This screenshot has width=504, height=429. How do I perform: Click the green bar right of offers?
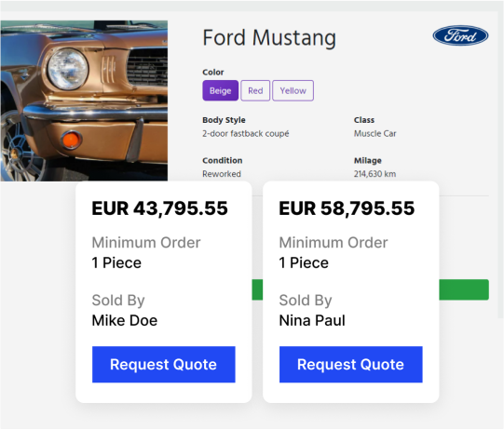[464, 289]
